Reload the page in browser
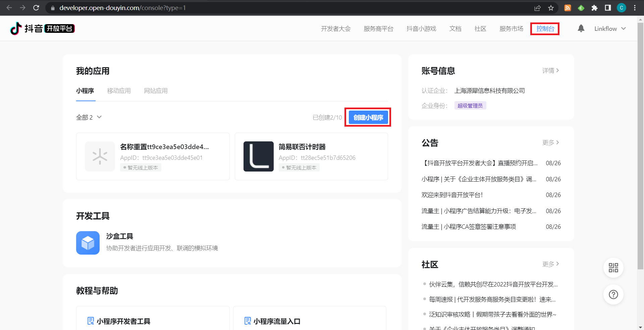 (x=36, y=8)
